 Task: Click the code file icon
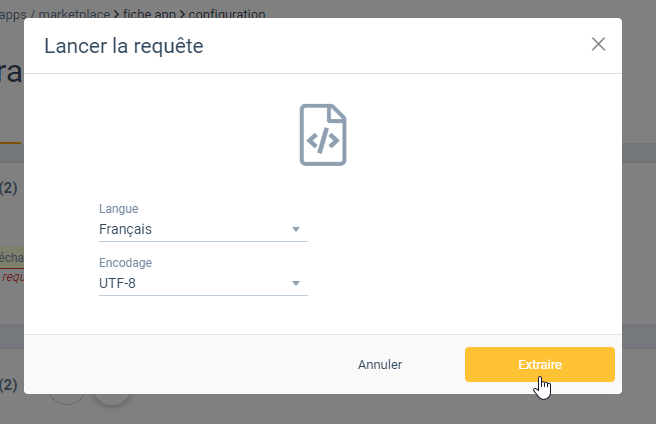pos(323,135)
